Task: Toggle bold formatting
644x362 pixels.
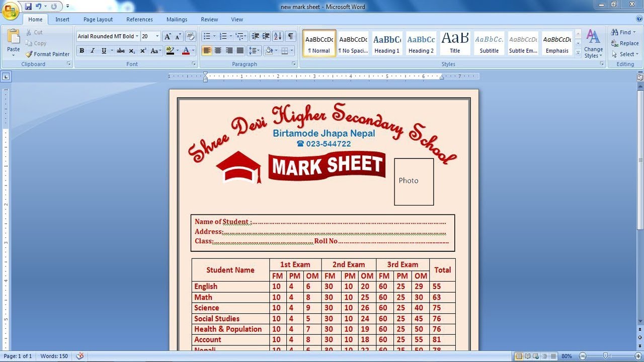Action: [x=82, y=51]
